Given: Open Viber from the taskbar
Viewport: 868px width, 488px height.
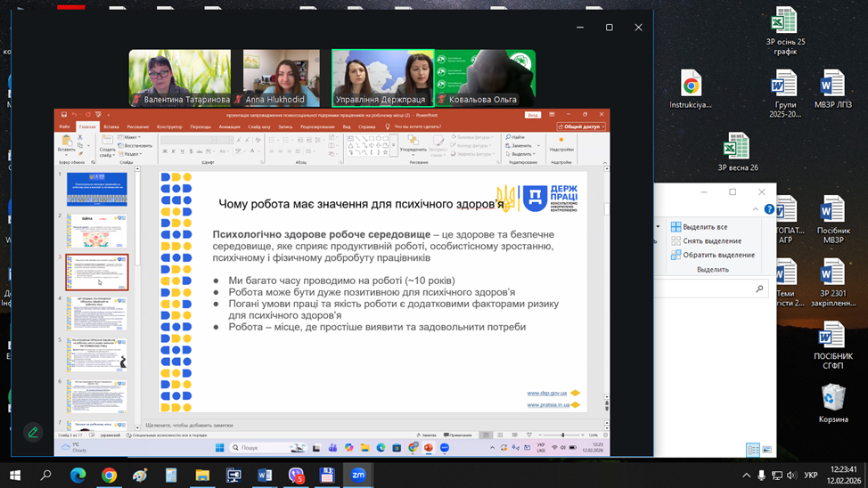Looking at the screenshot, I should [x=296, y=476].
